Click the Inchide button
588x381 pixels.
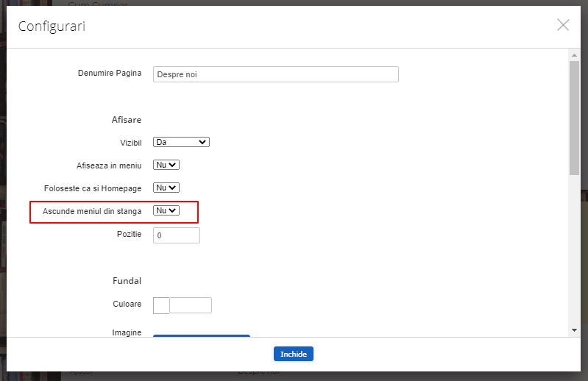[x=294, y=354]
